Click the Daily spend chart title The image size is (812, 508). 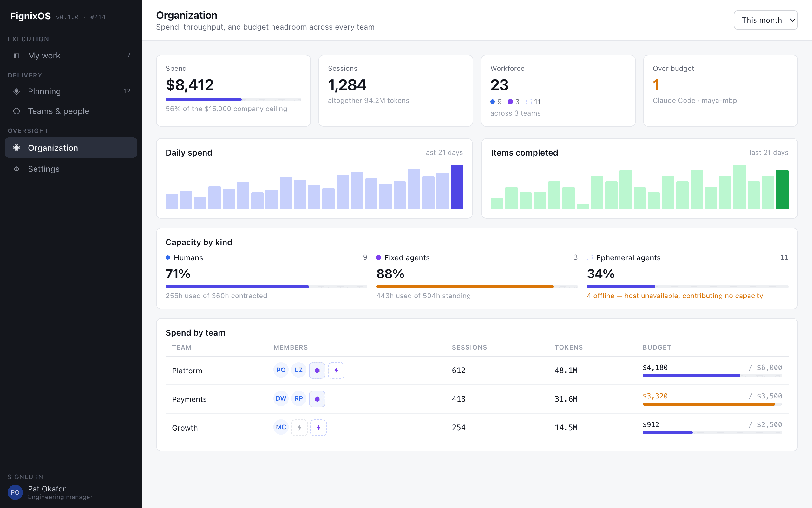[189, 153]
